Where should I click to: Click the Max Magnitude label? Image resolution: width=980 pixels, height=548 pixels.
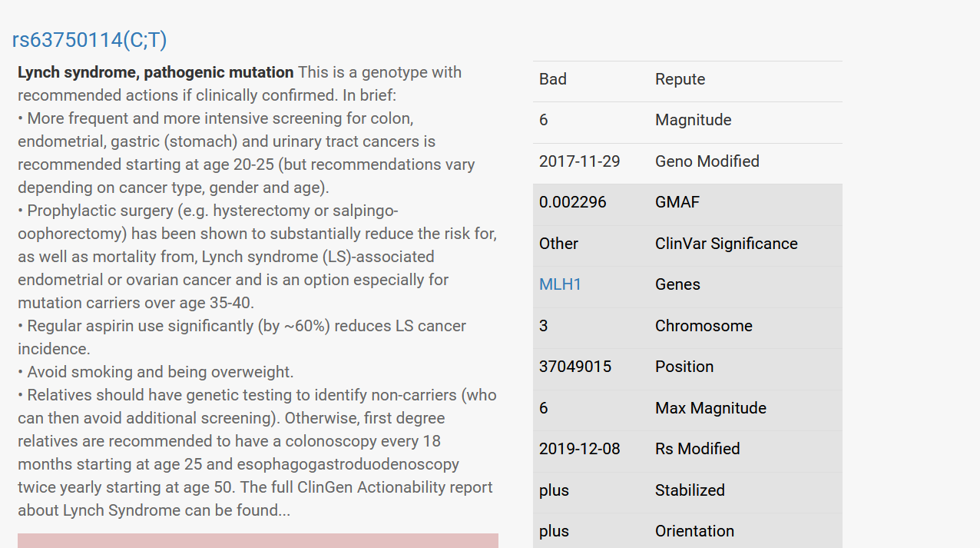(710, 408)
